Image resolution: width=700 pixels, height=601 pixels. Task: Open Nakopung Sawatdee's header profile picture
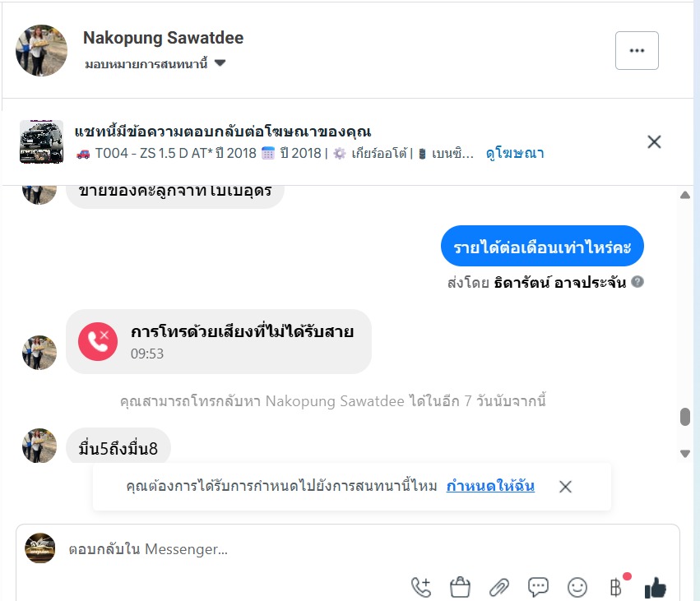tap(41, 50)
